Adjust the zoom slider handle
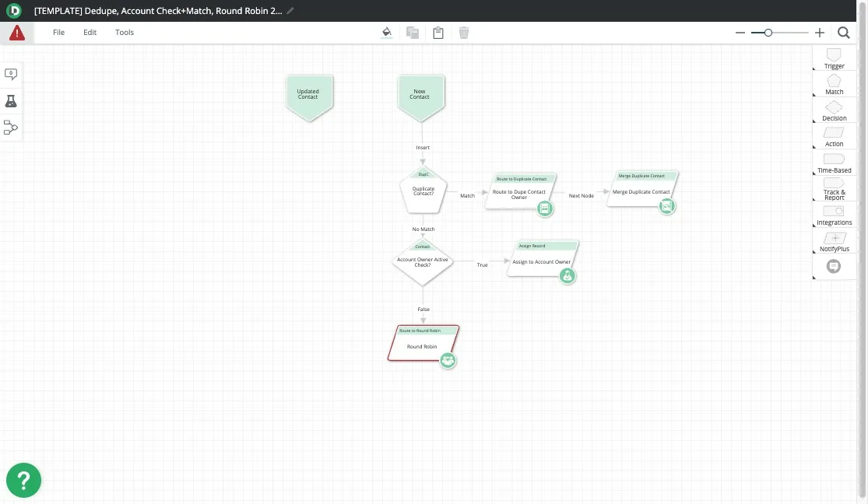Viewport: 868px width, 504px height. click(768, 33)
